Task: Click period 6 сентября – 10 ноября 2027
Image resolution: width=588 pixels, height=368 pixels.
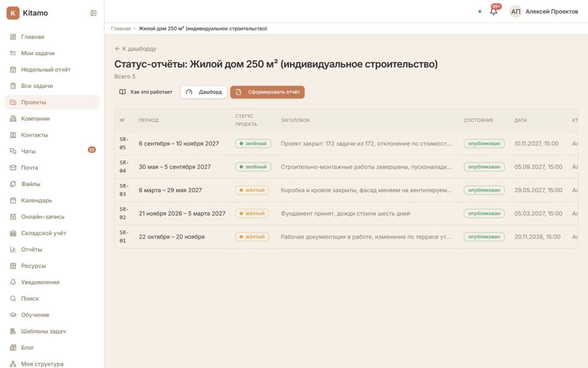Action: 179,143
